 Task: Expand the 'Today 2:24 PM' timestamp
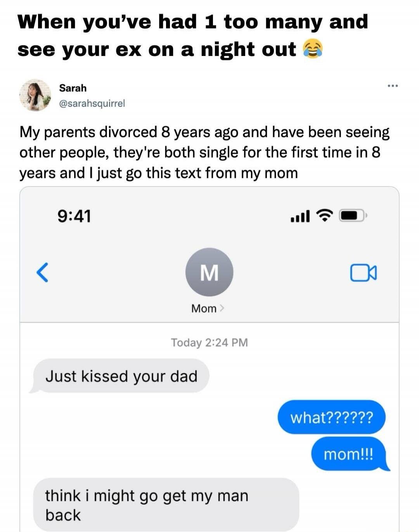209,342
